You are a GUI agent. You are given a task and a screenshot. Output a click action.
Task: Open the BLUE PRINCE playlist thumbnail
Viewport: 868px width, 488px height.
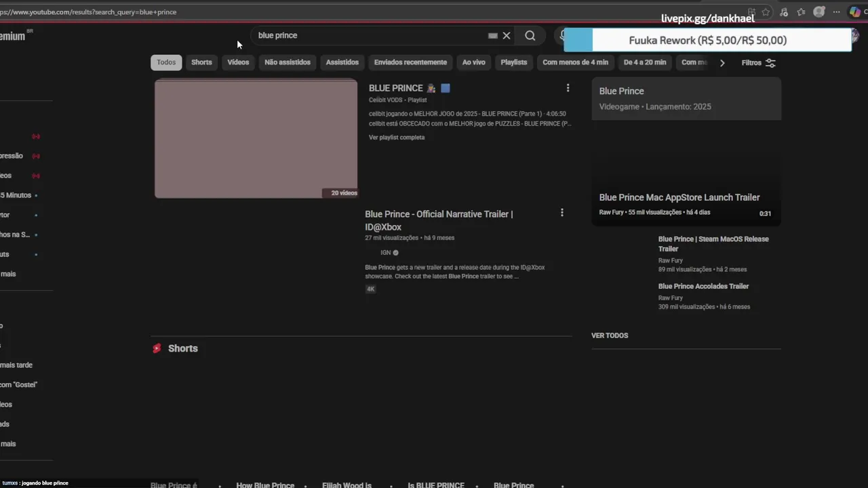point(256,139)
